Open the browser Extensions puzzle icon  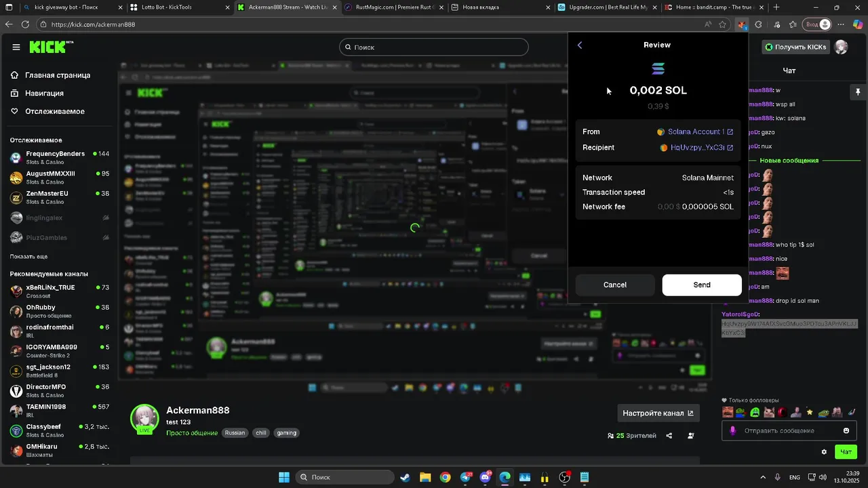[x=758, y=24]
